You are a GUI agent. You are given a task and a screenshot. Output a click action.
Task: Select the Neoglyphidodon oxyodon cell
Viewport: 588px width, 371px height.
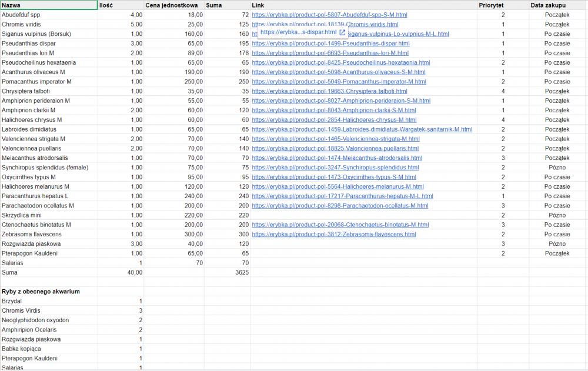[49, 320]
